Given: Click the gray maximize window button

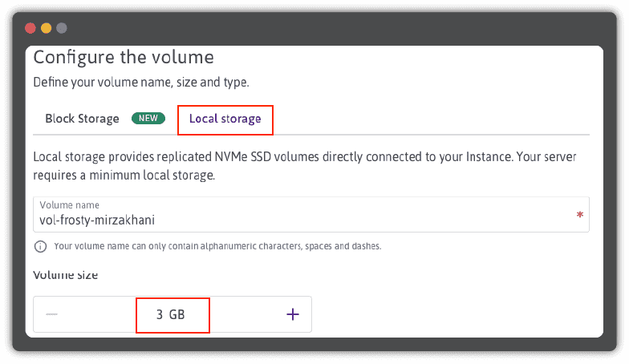Looking at the screenshot, I should (x=61, y=28).
